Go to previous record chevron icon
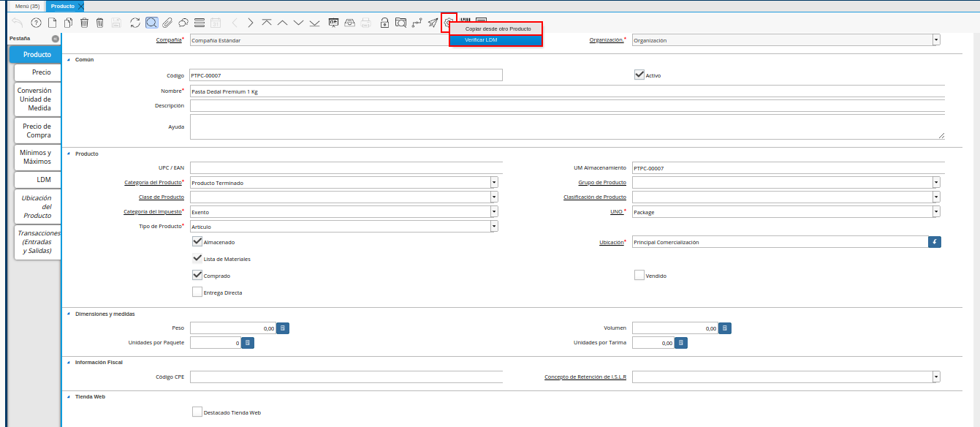Screen dimensions: 980x427 (235, 23)
